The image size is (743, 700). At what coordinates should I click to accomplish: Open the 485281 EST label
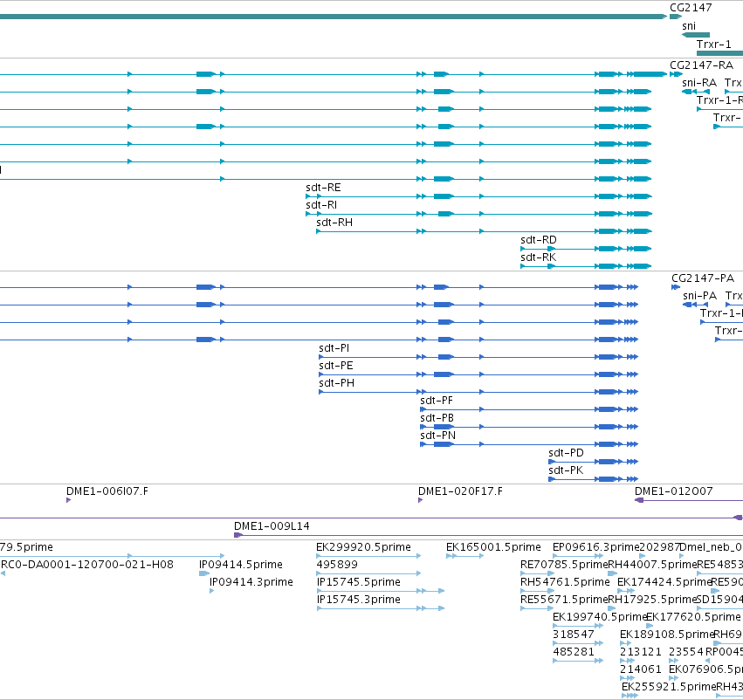574,653
